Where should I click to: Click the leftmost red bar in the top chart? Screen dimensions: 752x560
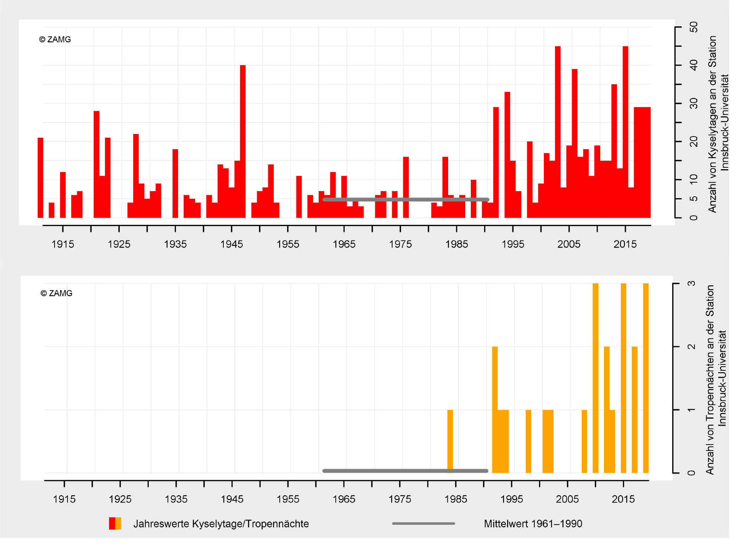(x=40, y=177)
